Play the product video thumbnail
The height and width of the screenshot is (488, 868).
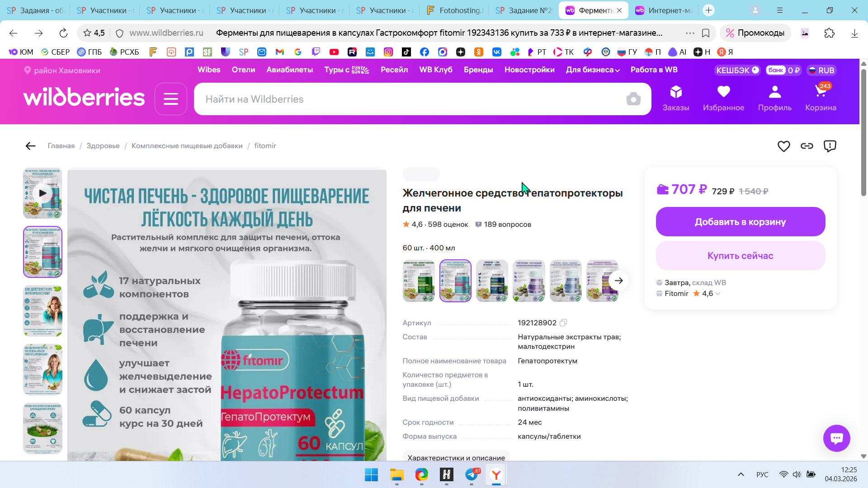[42, 193]
